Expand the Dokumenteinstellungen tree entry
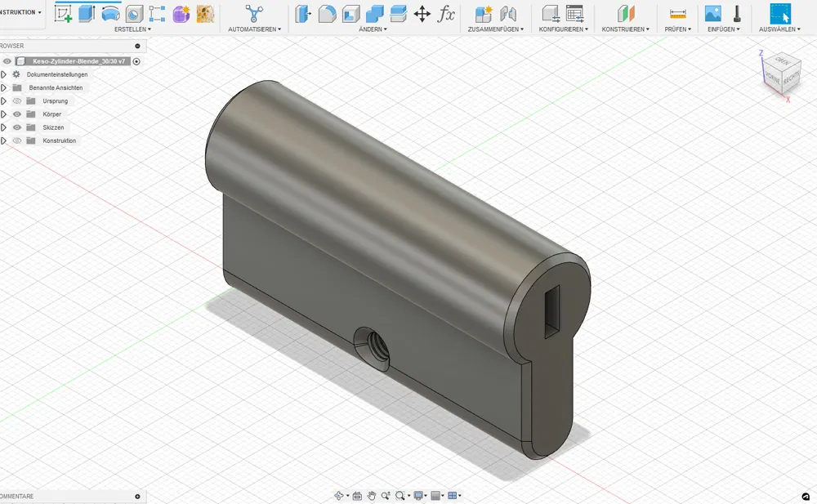This screenshot has height=504, width=817. pyautogui.click(x=3, y=74)
